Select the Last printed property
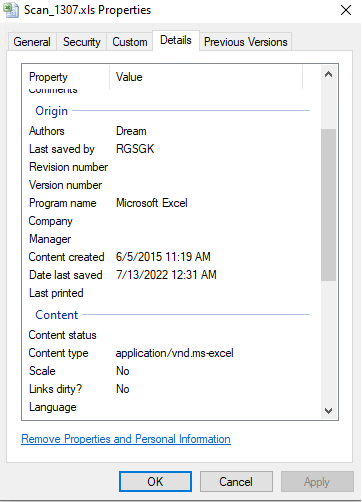This screenshot has height=502, width=362. pyautogui.click(x=56, y=293)
